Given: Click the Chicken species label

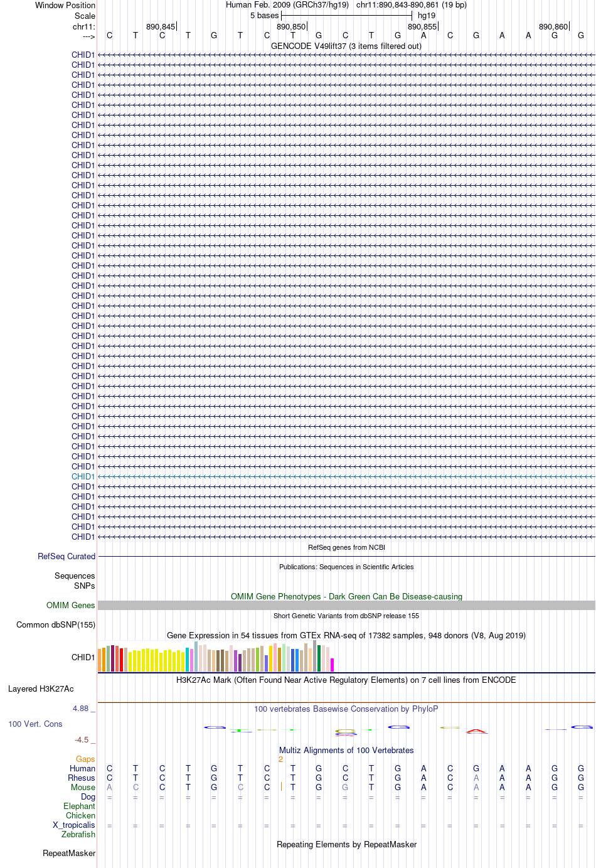Looking at the screenshot, I should click(80, 815).
